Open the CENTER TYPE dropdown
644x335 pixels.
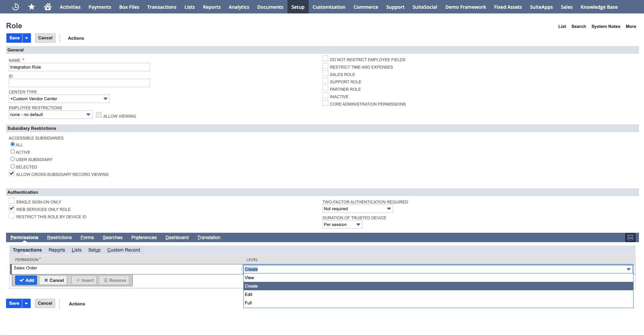click(106, 99)
